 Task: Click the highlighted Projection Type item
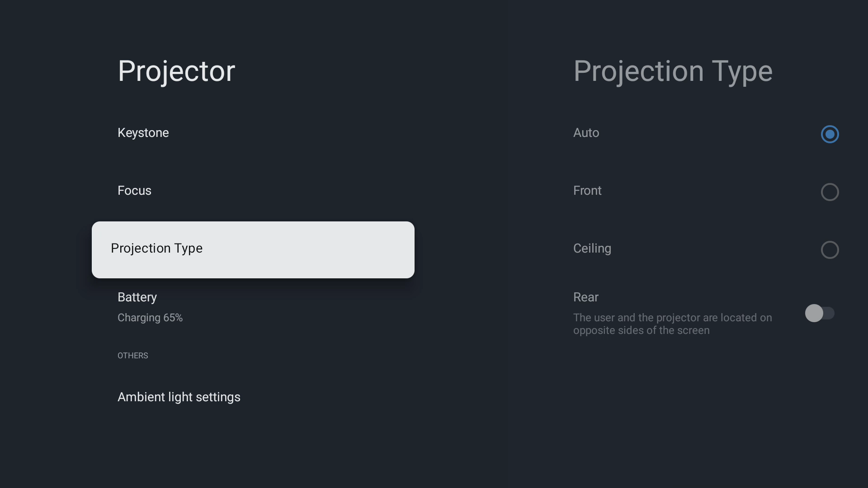253,249
